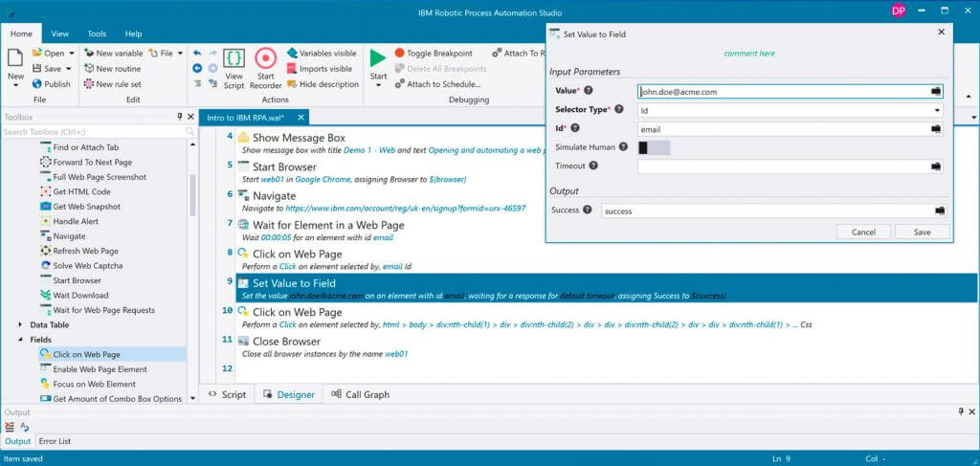This screenshot has width=980, height=466.
Task: Click the navigate back circle icon
Action: 197,68
